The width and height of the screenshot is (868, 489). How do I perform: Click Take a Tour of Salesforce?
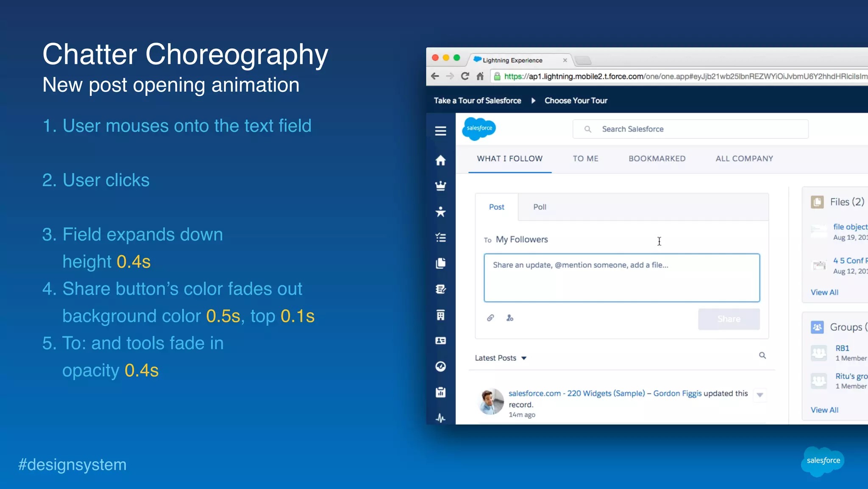[477, 101]
